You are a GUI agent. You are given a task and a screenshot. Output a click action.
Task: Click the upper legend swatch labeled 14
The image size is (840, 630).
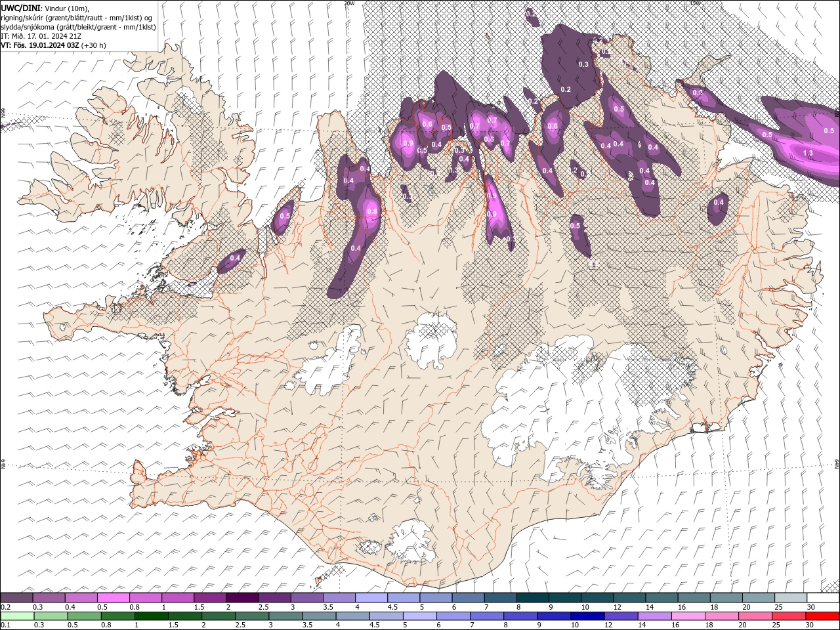coord(661,598)
